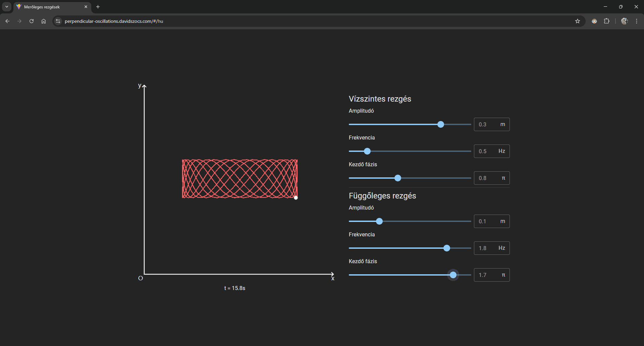Click the vertical Kezdő fázis slider handle

pos(453,275)
